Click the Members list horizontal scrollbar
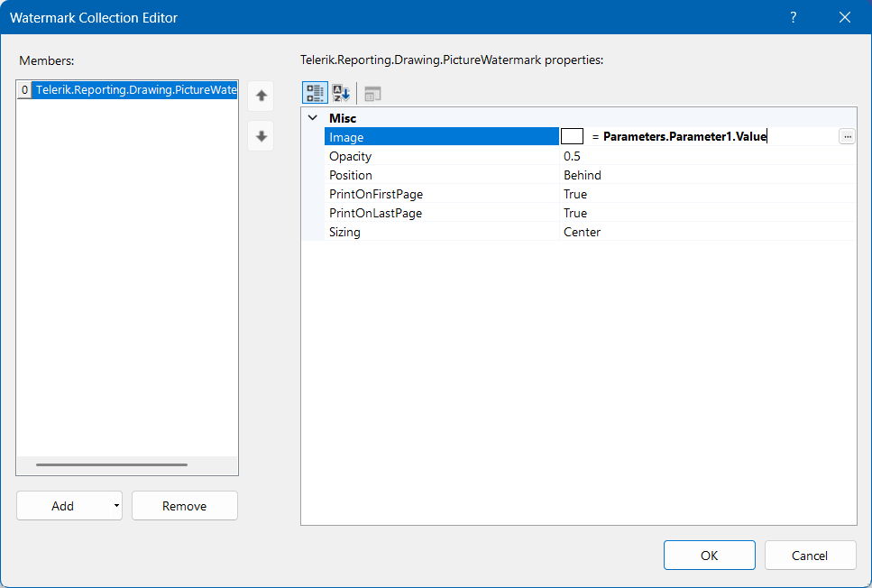Viewport: 872px width, 588px height. (x=112, y=464)
